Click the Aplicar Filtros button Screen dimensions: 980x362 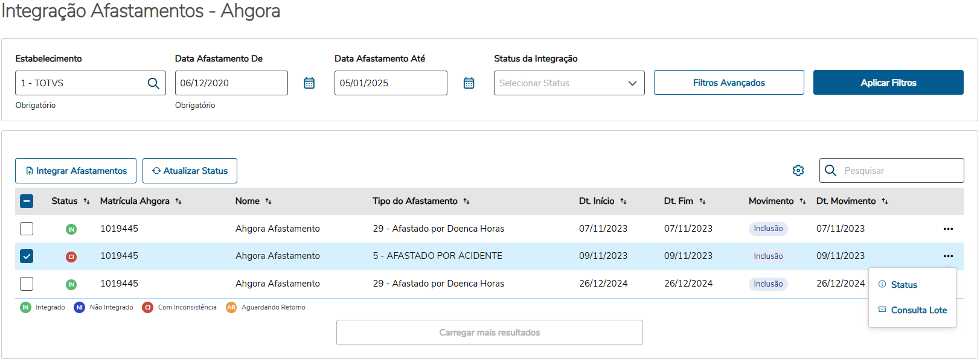(x=888, y=83)
